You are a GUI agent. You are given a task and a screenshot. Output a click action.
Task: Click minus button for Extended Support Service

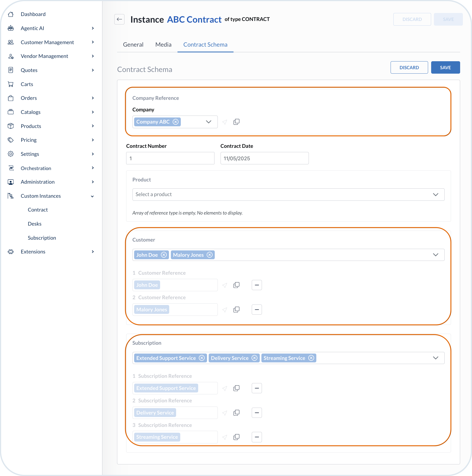point(257,388)
